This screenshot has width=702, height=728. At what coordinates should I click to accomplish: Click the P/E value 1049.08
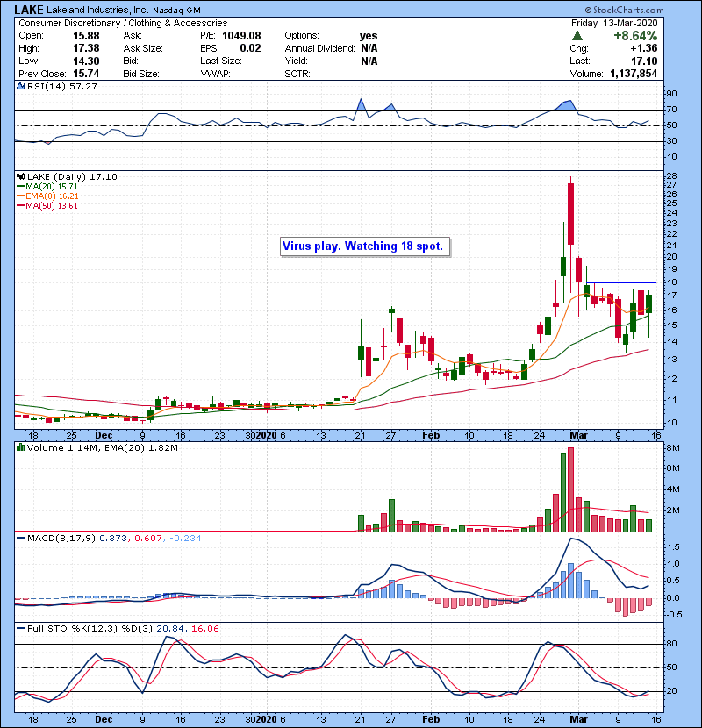click(241, 36)
